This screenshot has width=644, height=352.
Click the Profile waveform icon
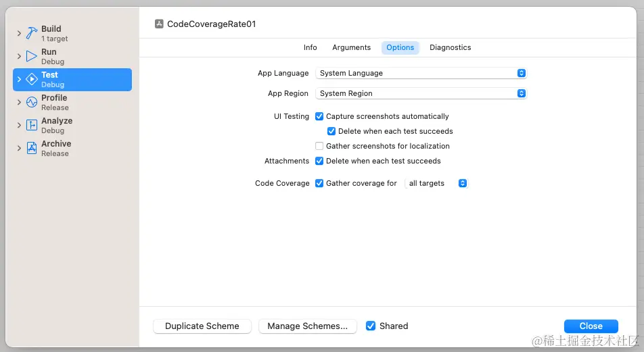(x=32, y=102)
